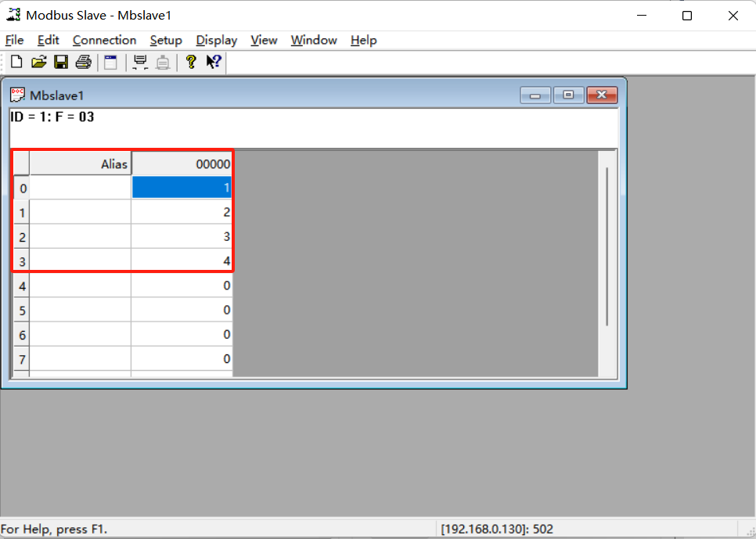The width and height of the screenshot is (756, 539).
Task: Maximize the Modbus Slave main window
Action: [687, 16]
